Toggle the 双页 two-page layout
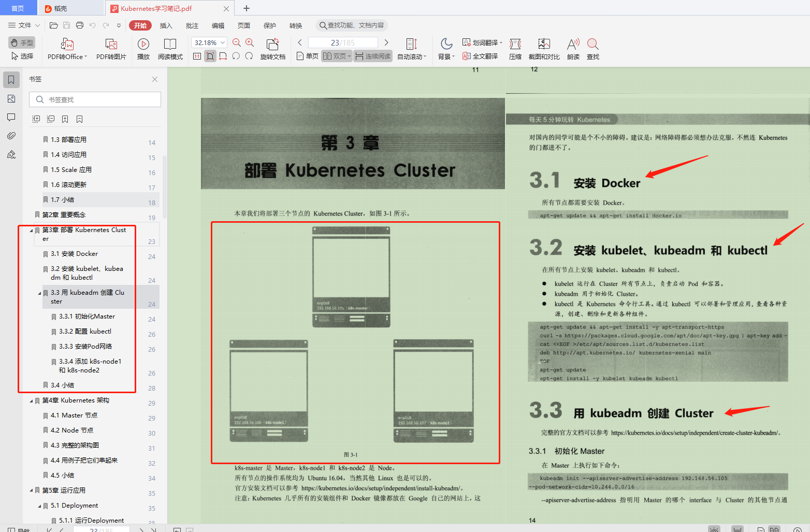 point(337,56)
